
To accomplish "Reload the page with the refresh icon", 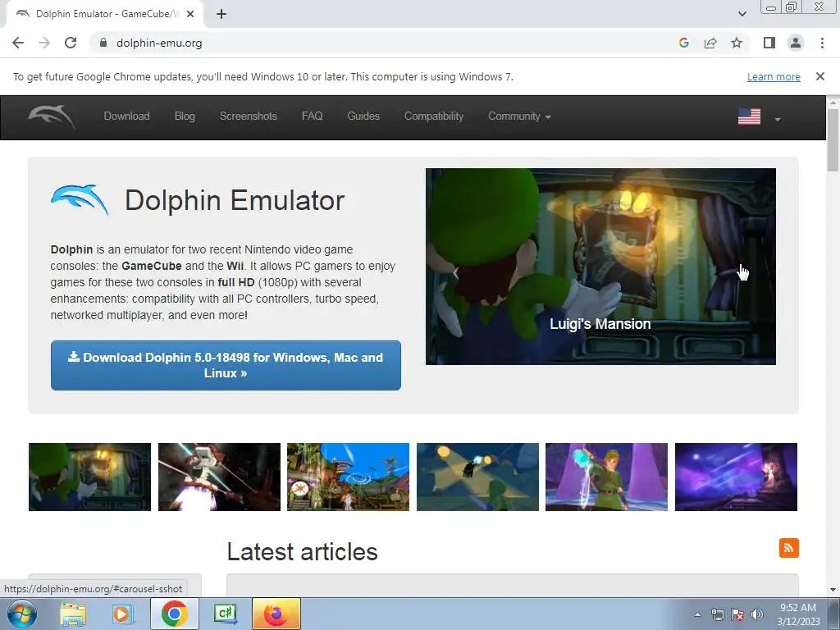I will [x=71, y=43].
